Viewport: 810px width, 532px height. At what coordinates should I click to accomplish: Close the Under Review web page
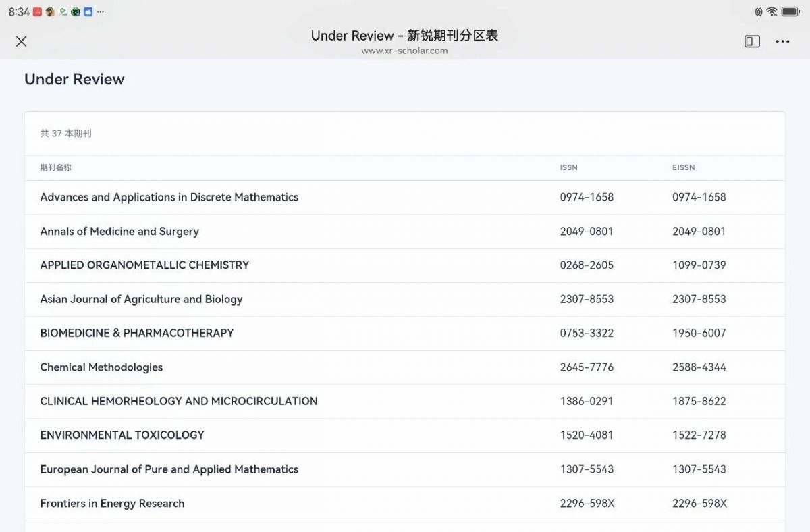[x=21, y=41]
